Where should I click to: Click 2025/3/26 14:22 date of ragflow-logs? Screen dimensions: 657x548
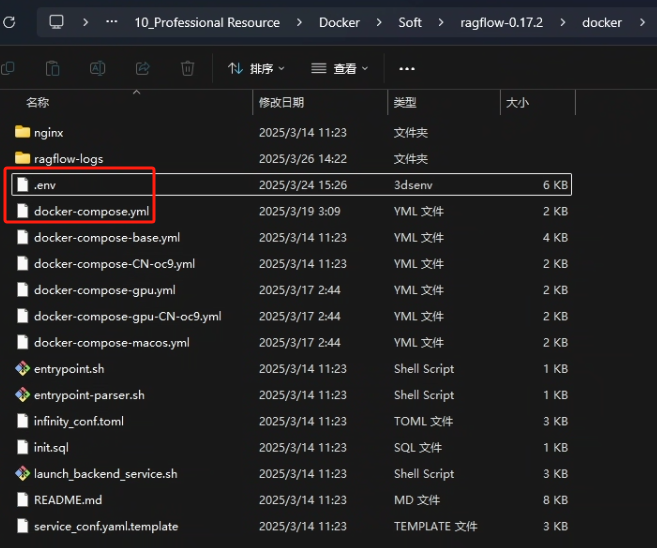tap(303, 159)
